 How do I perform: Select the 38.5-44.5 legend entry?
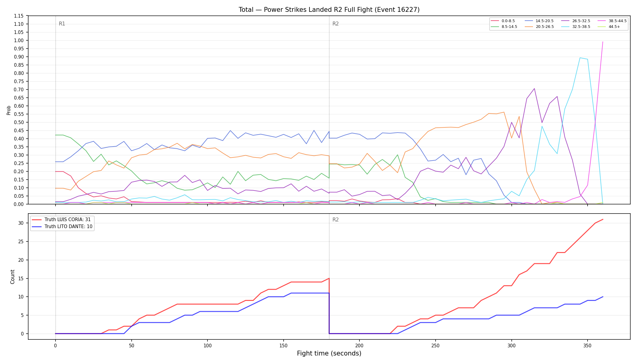pyautogui.click(x=612, y=21)
